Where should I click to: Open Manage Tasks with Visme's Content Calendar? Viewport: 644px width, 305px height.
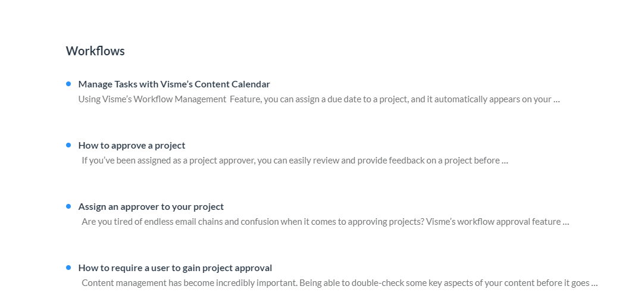pos(174,84)
